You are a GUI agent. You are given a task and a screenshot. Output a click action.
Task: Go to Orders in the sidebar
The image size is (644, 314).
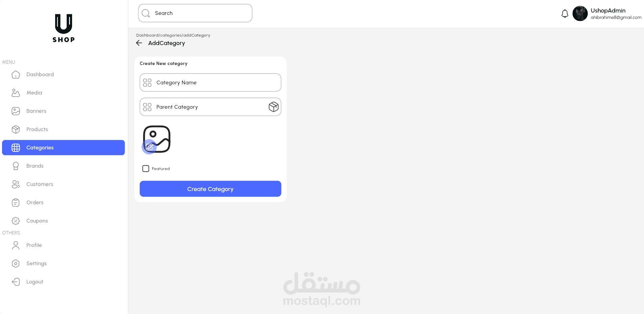[35, 203]
